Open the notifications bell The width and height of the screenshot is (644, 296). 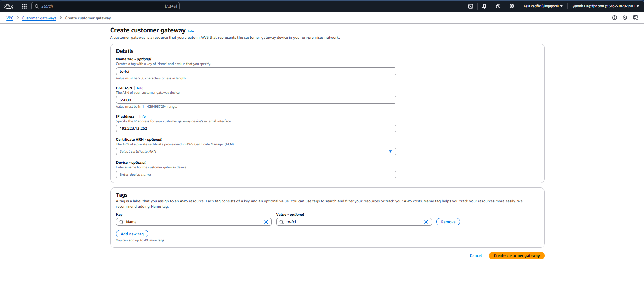pos(484,6)
